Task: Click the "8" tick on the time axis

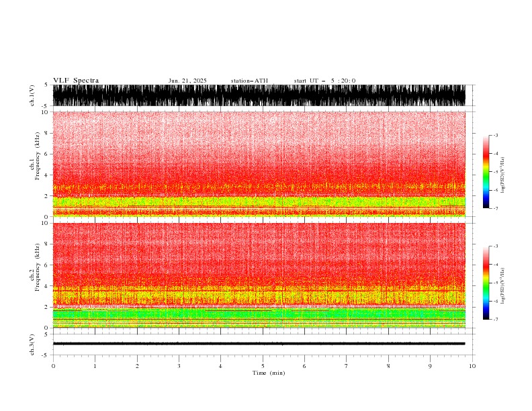Action: point(388,366)
